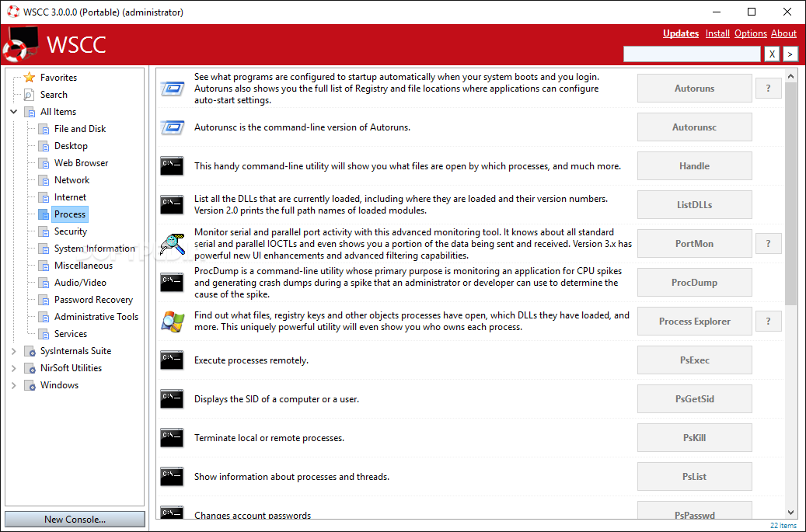Click the Audio/Video category page icon
The width and height of the screenshot is (806, 532).
tap(44, 283)
